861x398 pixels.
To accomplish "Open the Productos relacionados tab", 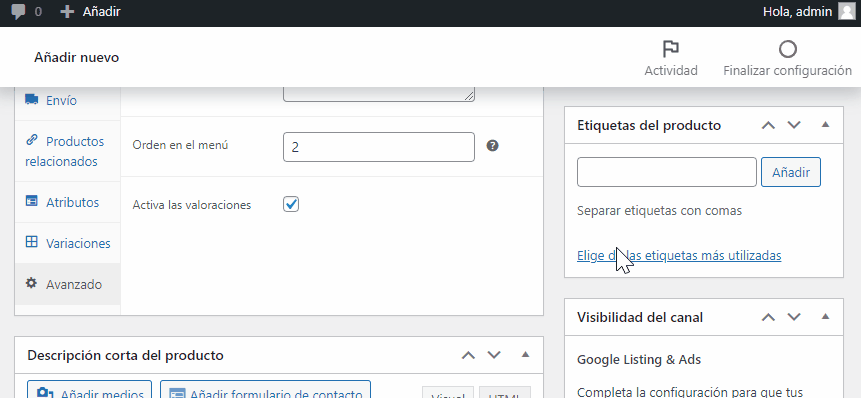I will 68,152.
